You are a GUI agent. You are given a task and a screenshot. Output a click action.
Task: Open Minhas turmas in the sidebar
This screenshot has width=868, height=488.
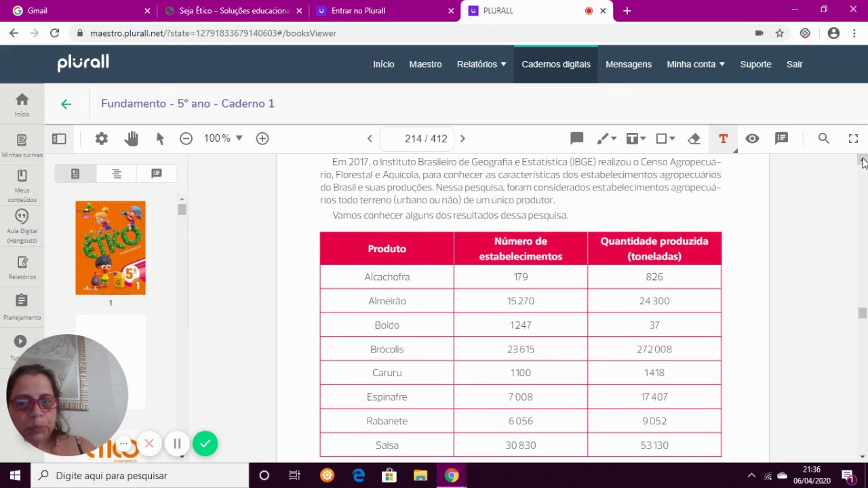click(22, 146)
